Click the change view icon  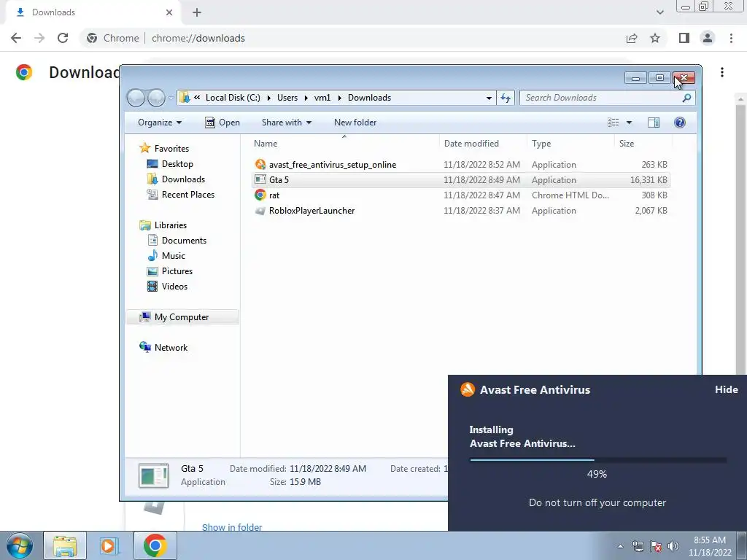613,122
